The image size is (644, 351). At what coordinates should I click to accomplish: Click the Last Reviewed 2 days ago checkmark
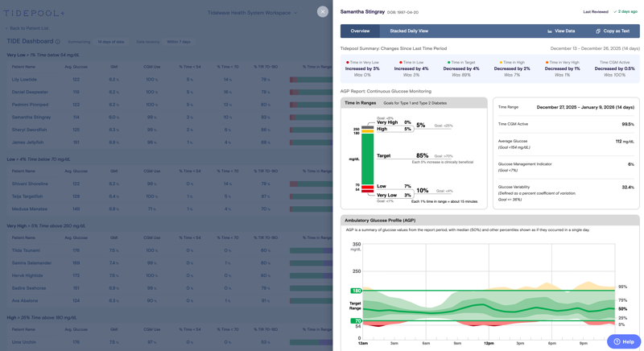coord(615,12)
